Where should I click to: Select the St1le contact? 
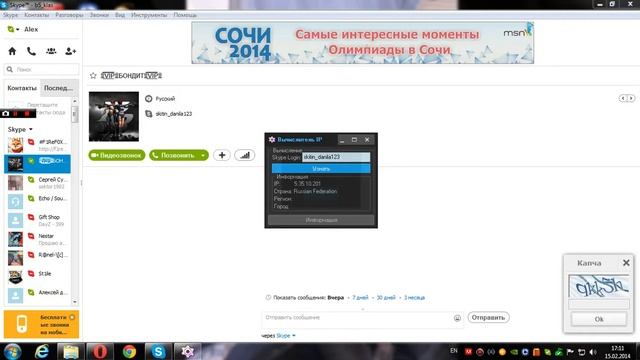coord(38,276)
